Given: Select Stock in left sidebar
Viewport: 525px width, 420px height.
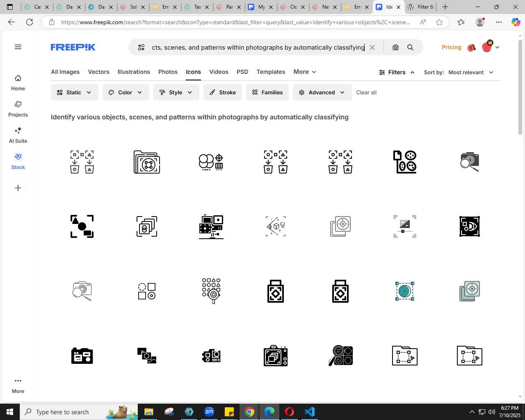Looking at the screenshot, I should click(18, 162).
